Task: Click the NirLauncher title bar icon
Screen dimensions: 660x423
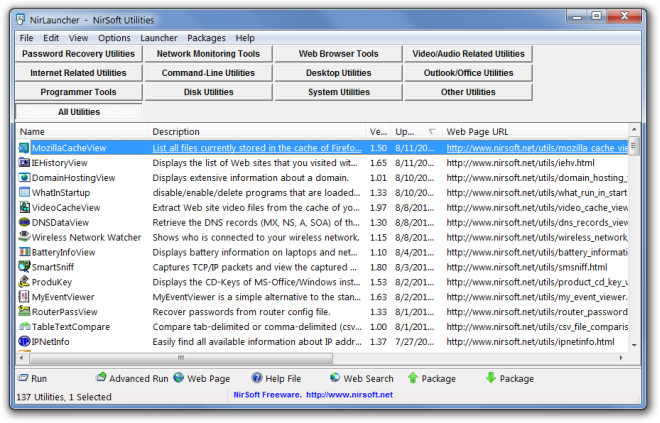Action: pyautogui.click(x=20, y=19)
